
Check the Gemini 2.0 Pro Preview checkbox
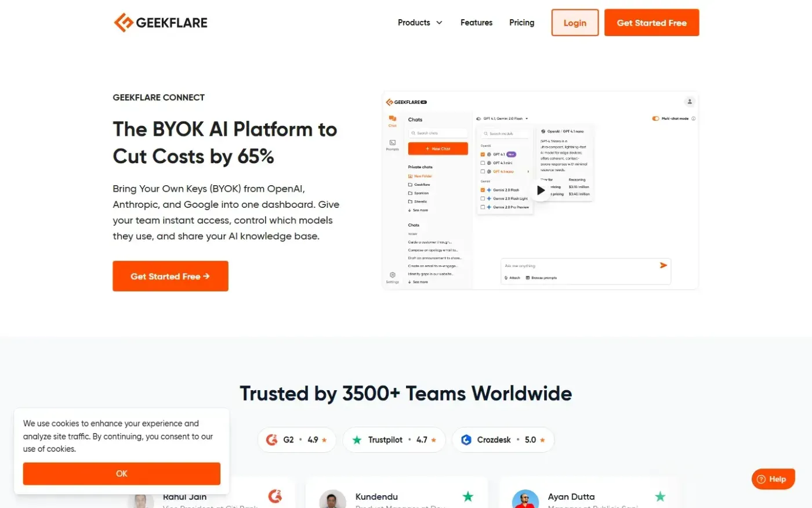tap(483, 207)
